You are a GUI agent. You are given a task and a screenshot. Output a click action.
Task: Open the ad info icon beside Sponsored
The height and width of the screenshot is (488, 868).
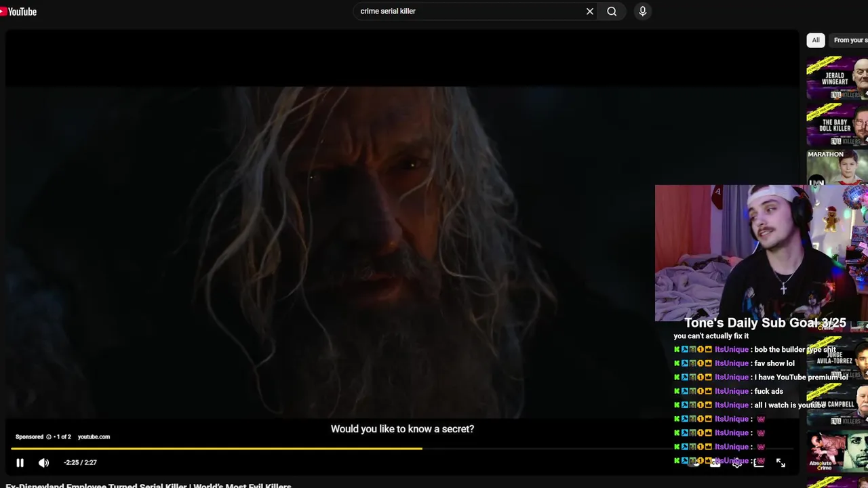click(49, 437)
